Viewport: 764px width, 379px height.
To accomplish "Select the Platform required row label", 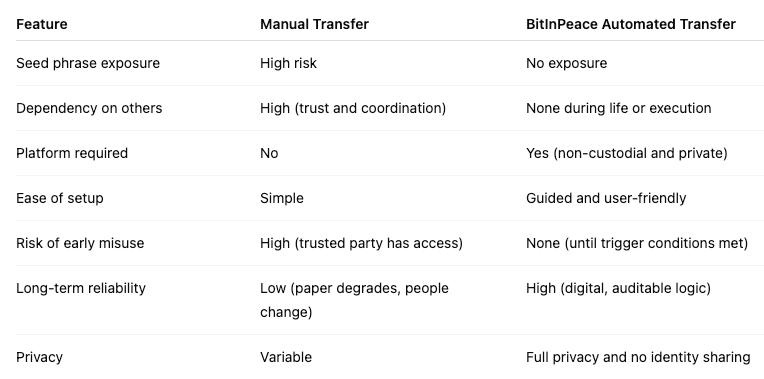I will [x=72, y=153].
